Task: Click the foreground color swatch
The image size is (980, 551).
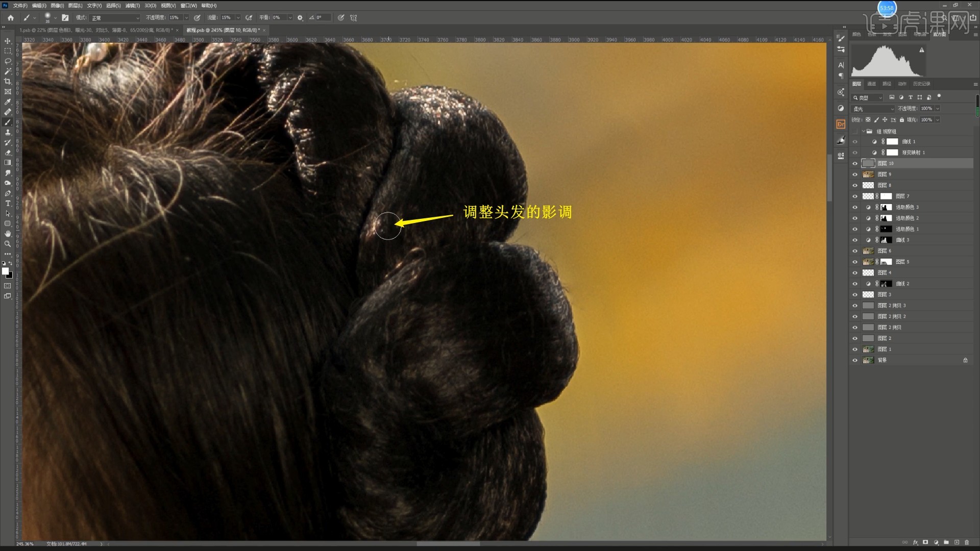Action: (x=5, y=271)
